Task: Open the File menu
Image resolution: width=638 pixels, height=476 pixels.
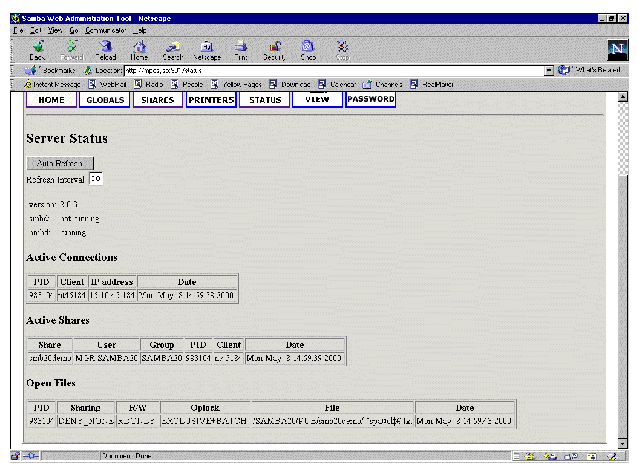Action: [17, 31]
